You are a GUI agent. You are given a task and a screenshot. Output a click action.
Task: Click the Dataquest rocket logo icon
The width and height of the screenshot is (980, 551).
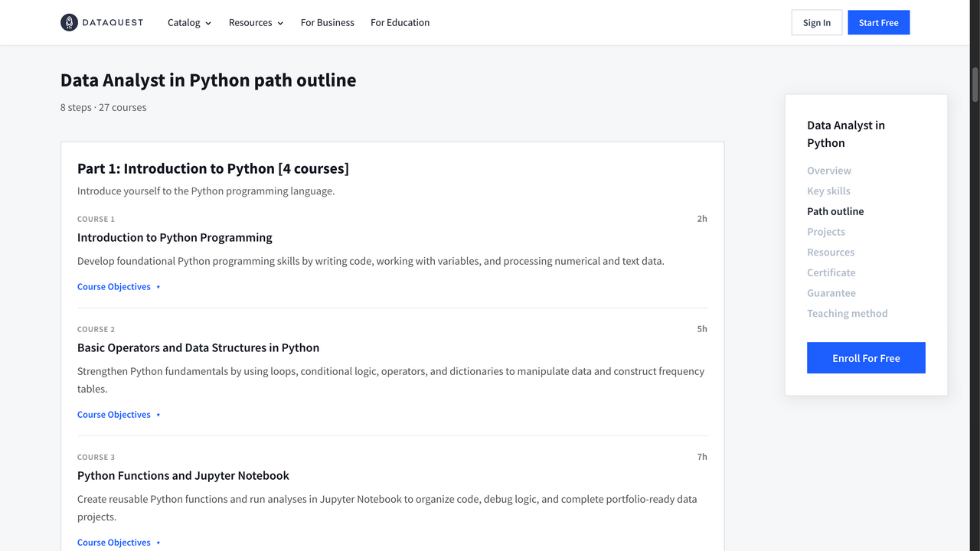pyautogui.click(x=70, y=22)
